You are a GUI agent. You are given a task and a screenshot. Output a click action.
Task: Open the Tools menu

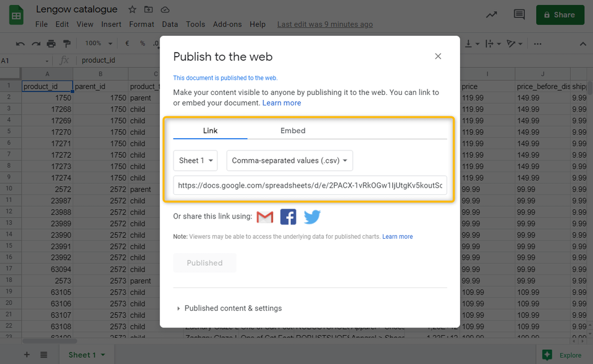tap(195, 24)
